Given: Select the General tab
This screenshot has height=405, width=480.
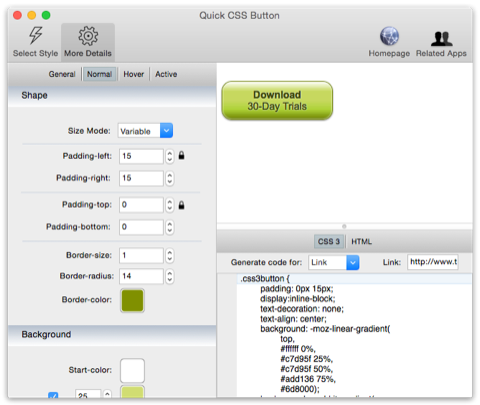Looking at the screenshot, I should pyautogui.click(x=62, y=74).
